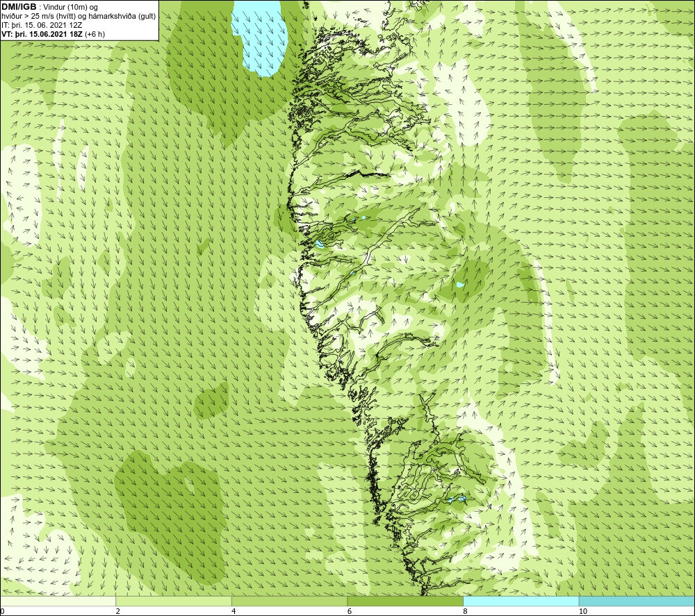The height and width of the screenshot is (616, 695).
Task: Click the 6–8 m/s dark green legend swatch
Action: click(x=405, y=601)
